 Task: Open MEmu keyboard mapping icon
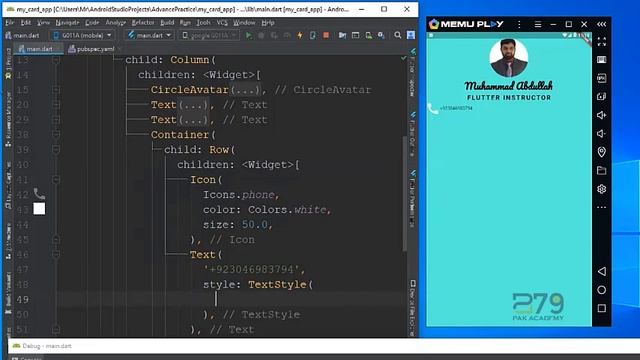602,60
